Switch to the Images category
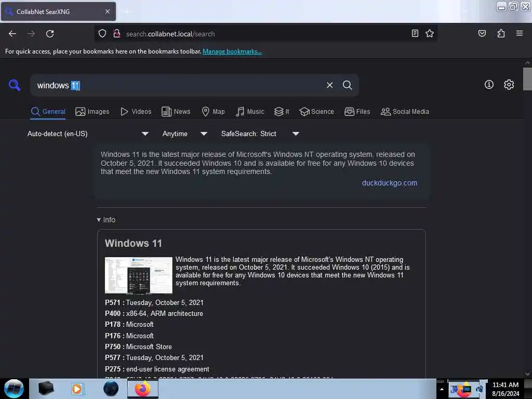 [92, 112]
